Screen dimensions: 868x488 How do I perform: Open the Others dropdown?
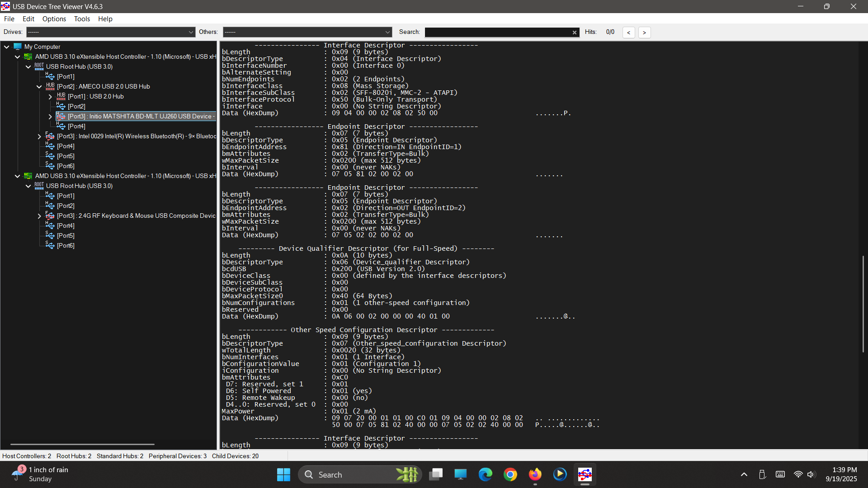(307, 32)
